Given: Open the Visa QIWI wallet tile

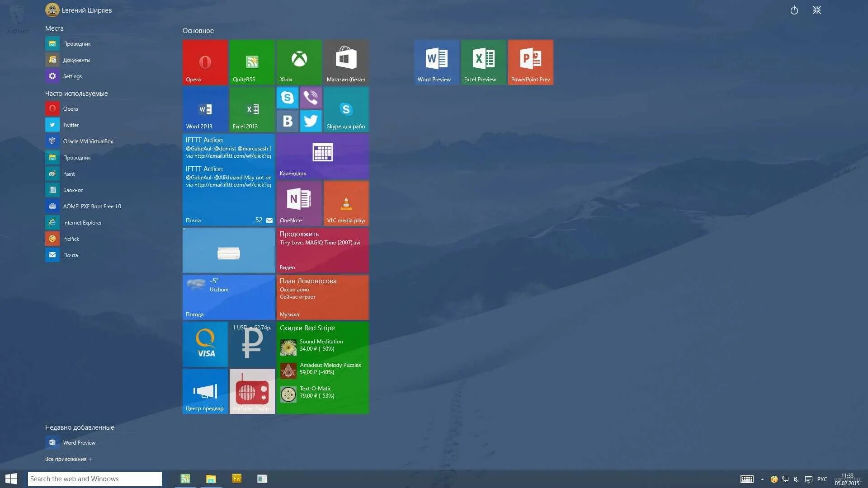Looking at the screenshot, I should 205,344.
